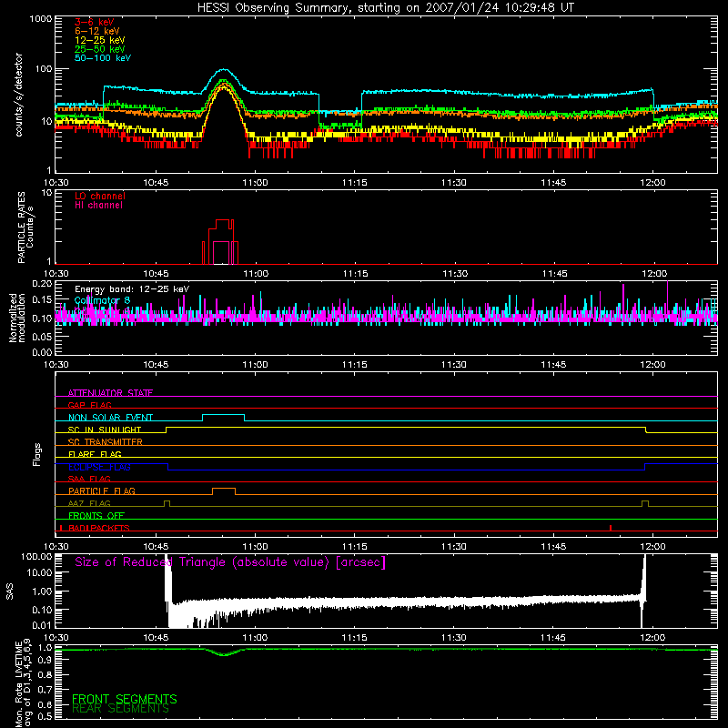
Task: Click the 'SC TRANSMITTER' flag label
Action: click(105, 441)
